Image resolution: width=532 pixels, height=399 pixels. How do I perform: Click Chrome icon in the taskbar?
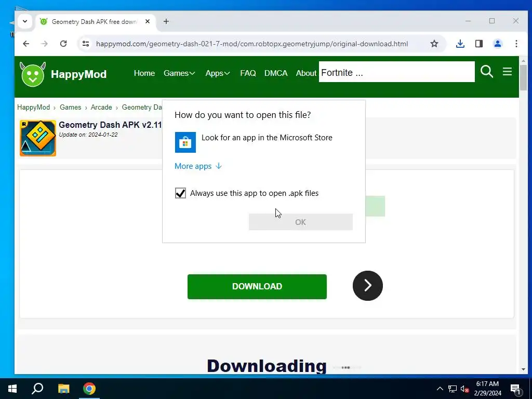89,389
